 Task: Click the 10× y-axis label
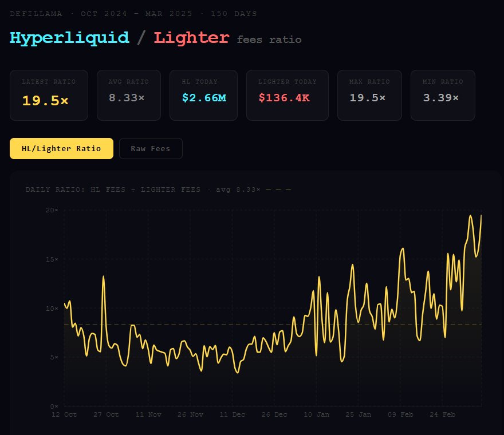pos(52,309)
